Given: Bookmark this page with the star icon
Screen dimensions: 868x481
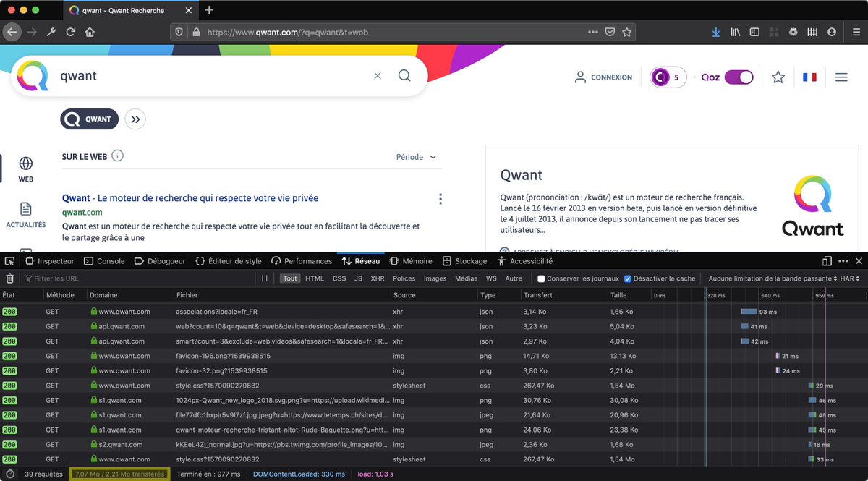Looking at the screenshot, I should pos(626,32).
